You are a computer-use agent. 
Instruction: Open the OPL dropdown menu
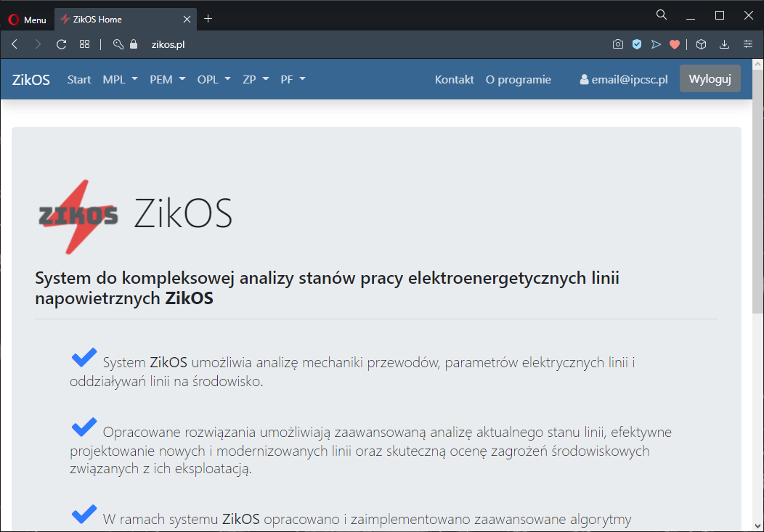click(214, 79)
